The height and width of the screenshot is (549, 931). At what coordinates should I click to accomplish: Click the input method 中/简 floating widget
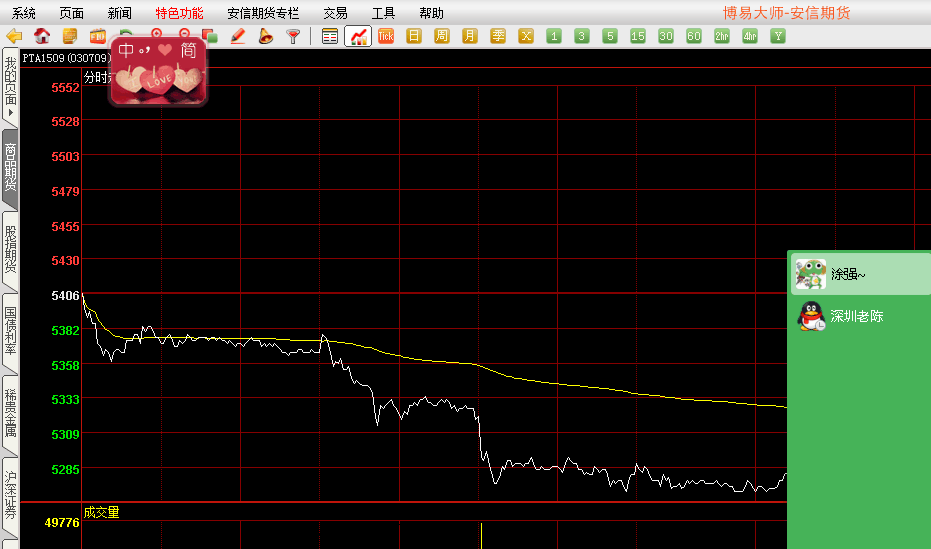[158, 70]
